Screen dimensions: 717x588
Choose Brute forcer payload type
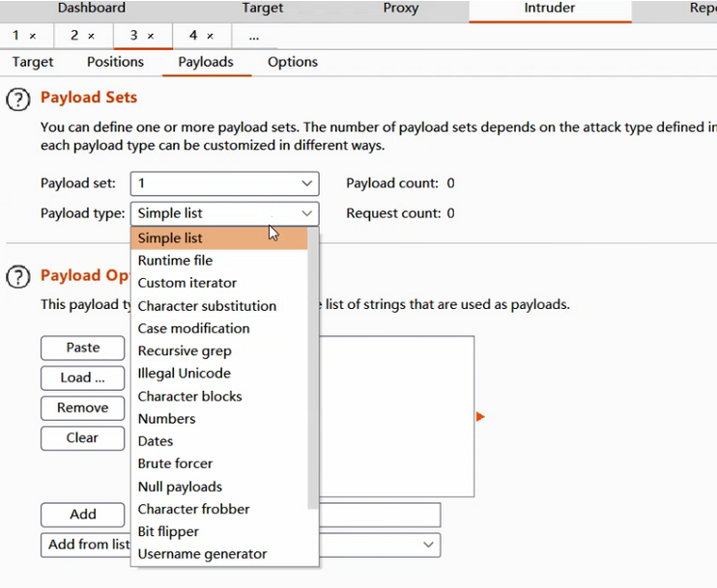219,463
